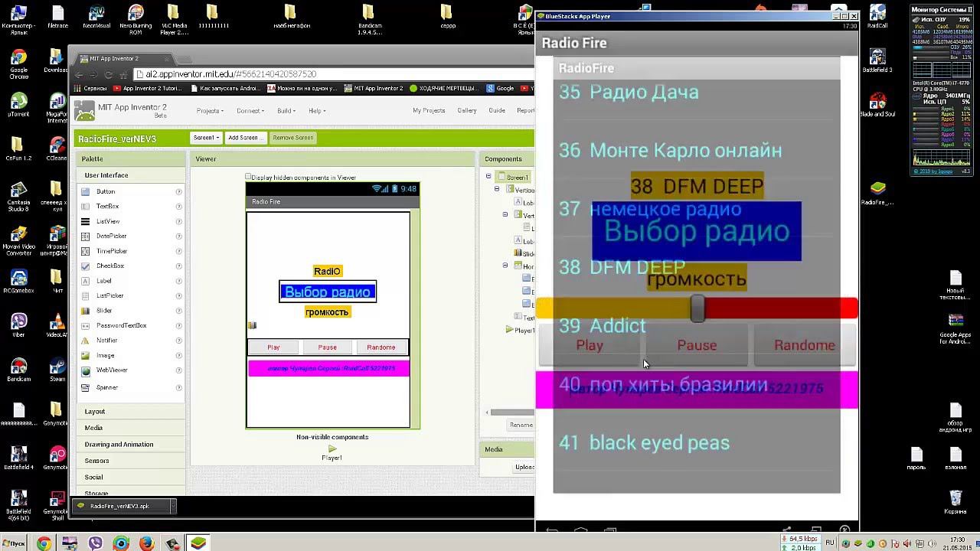
Task: Open dropdown arrow of RadioFire_verNEV3.apk download
Action: click(x=172, y=506)
